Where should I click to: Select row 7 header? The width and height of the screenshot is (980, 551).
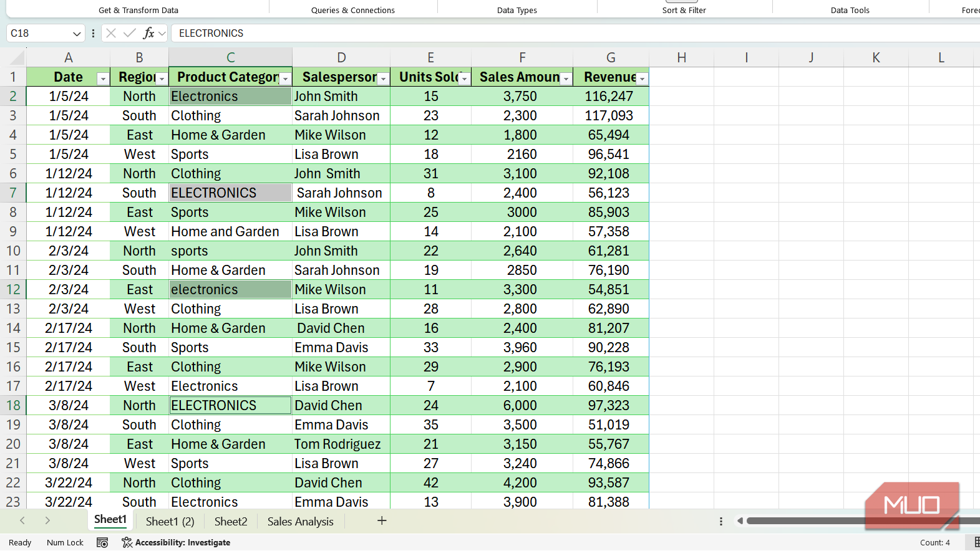pos(13,193)
